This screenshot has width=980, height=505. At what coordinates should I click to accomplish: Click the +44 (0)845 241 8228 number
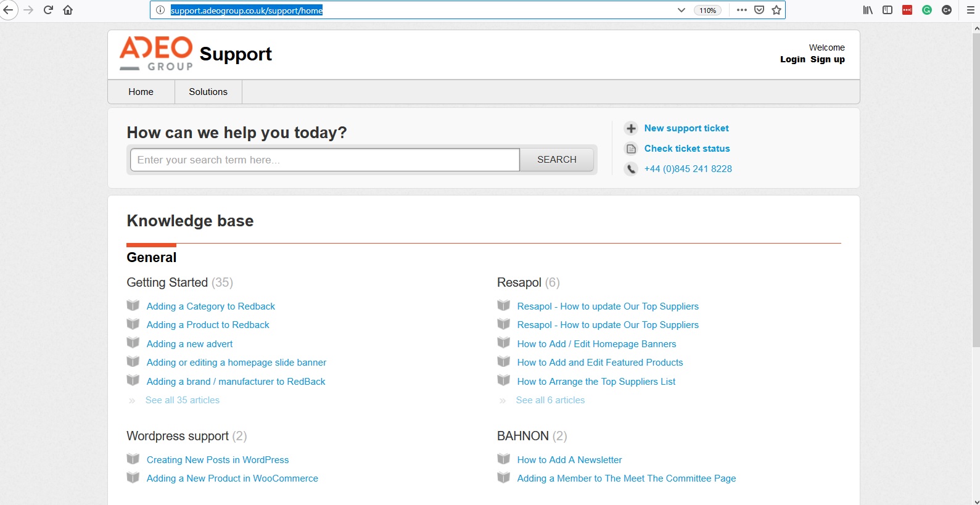688,169
